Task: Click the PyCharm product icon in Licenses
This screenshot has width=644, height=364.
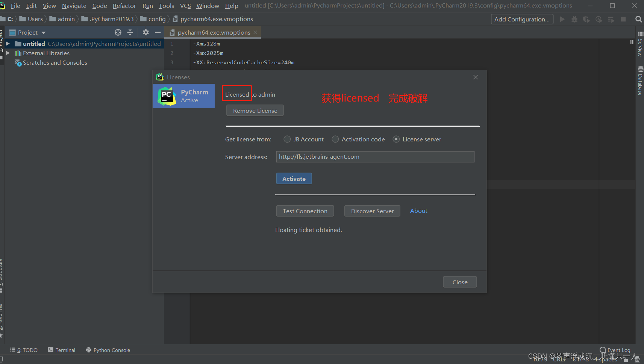Action: [x=167, y=96]
